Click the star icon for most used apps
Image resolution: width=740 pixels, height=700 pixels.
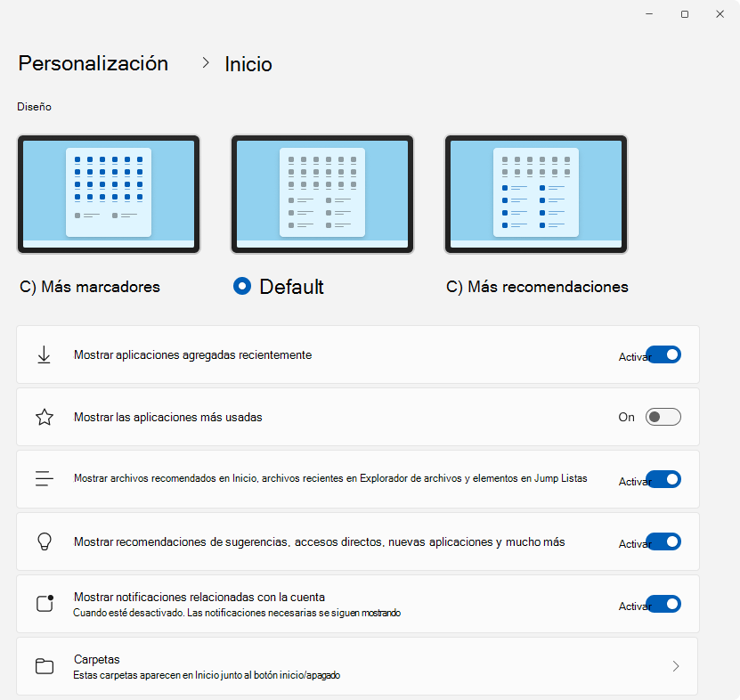pyautogui.click(x=45, y=418)
